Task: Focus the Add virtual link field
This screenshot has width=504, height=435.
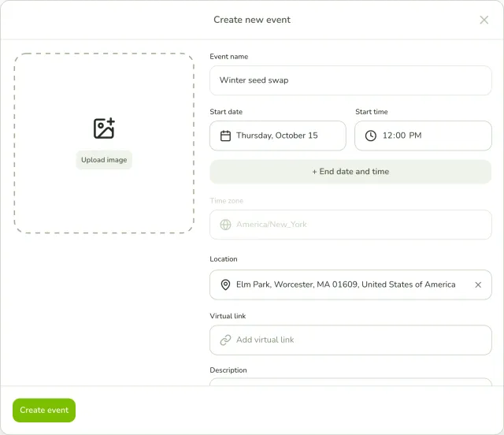Action: [350, 340]
